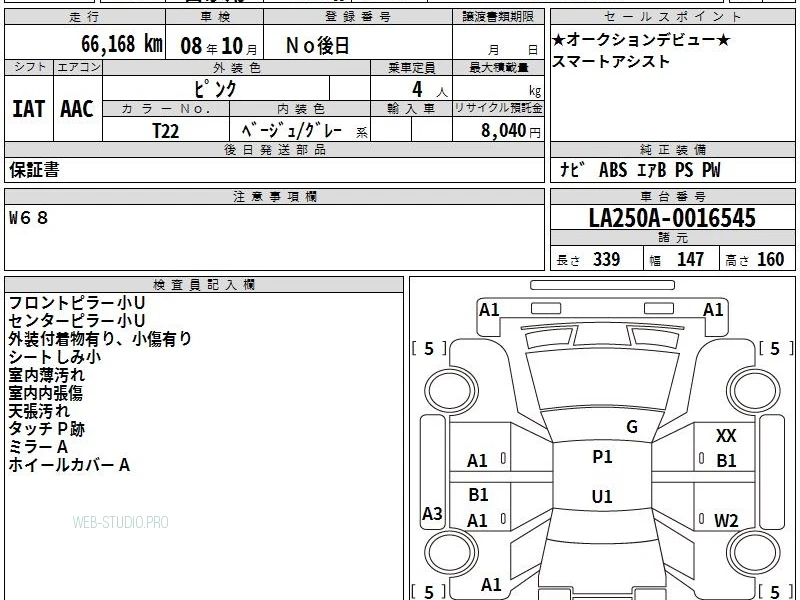Select the note フロントピラー小U
Viewport: 800px width, 600px height.
tap(77, 303)
